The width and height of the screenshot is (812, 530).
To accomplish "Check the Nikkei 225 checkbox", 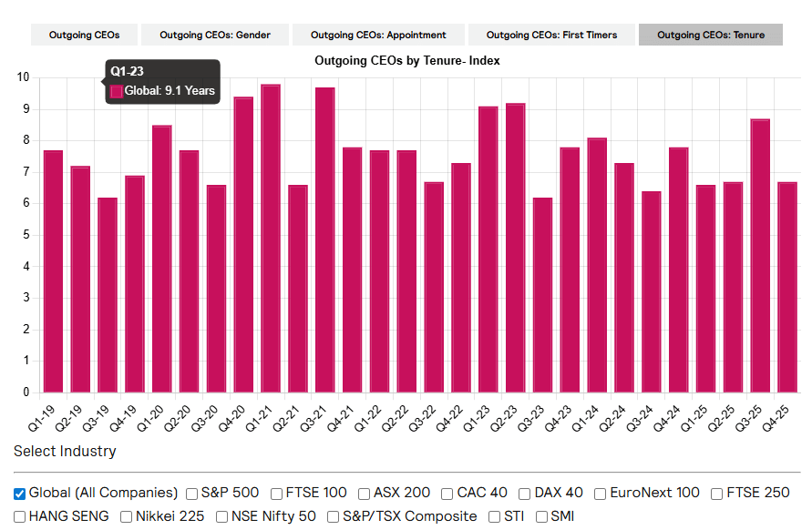I will [127, 517].
